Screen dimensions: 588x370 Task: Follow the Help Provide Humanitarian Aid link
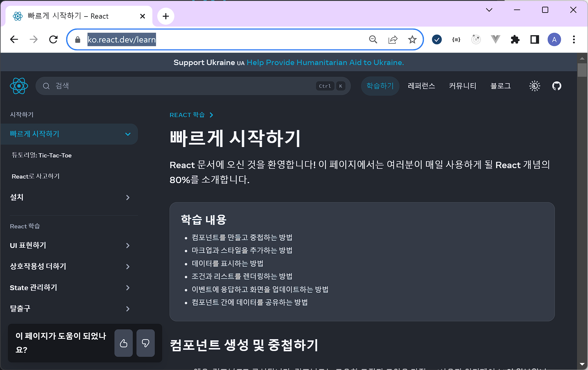tap(325, 62)
